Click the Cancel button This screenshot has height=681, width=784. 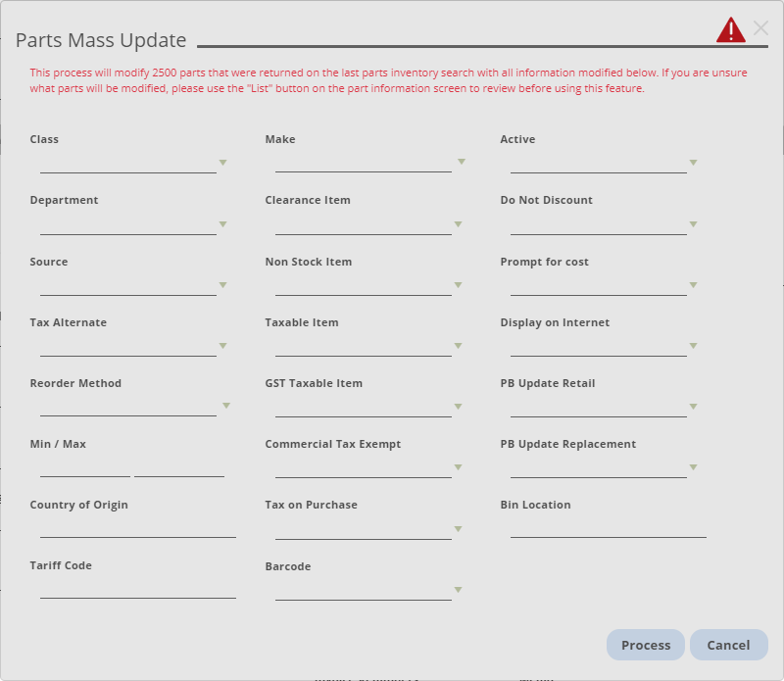pyautogui.click(x=729, y=645)
